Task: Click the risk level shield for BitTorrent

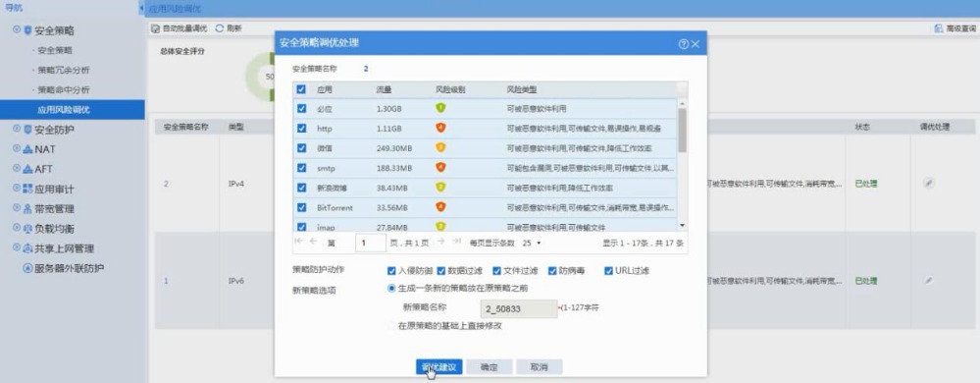Action: coord(440,207)
